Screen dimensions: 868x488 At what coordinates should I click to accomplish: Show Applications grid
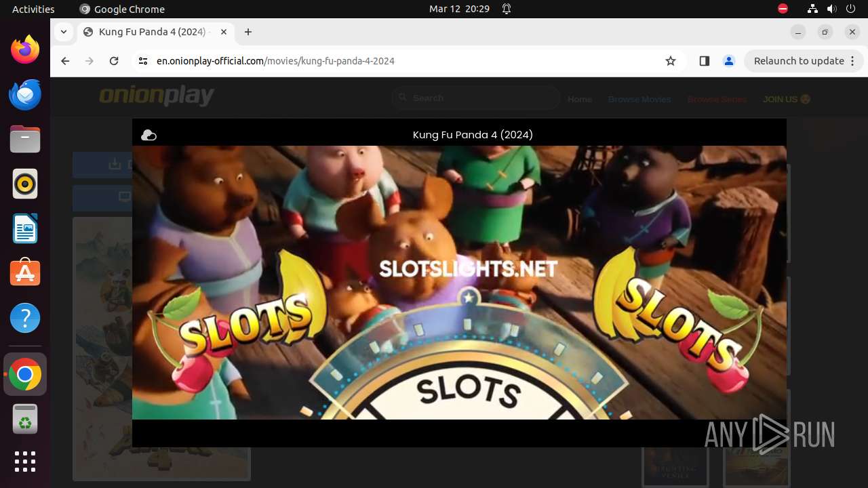(x=25, y=462)
